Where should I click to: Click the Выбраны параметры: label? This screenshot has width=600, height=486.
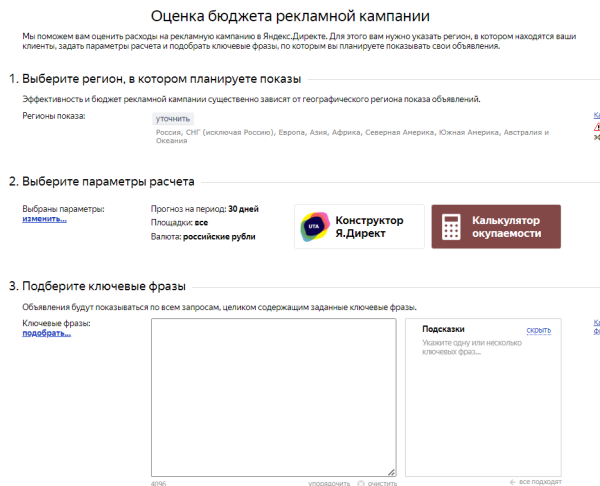pos(63,209)
